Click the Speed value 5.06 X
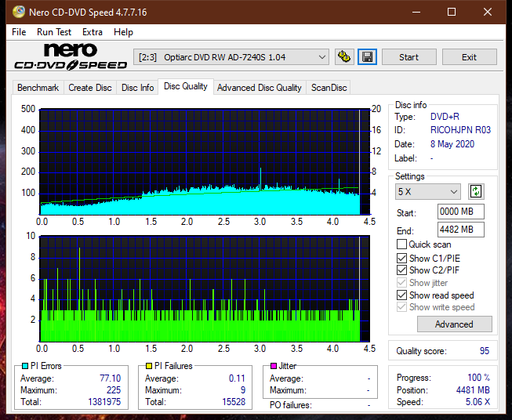Viewport: 512px width, 420px height. (x=478, y=402)
